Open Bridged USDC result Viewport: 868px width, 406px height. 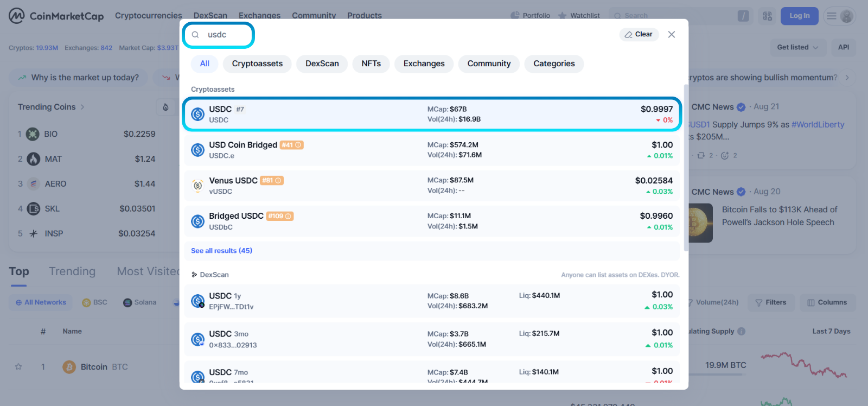click(x=432, y=221)
